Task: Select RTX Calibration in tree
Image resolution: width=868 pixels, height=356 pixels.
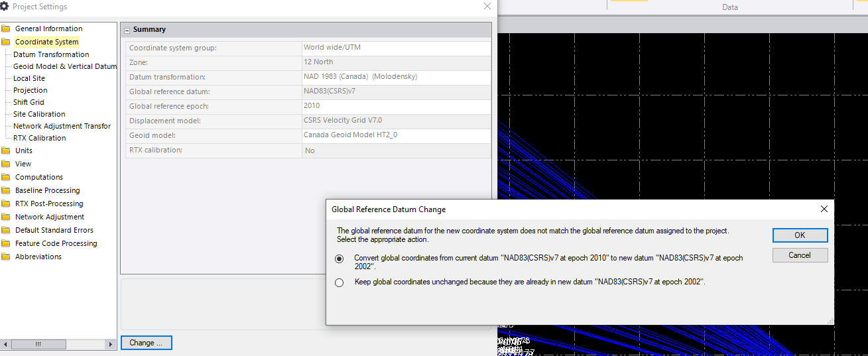Action: (39, 138)
